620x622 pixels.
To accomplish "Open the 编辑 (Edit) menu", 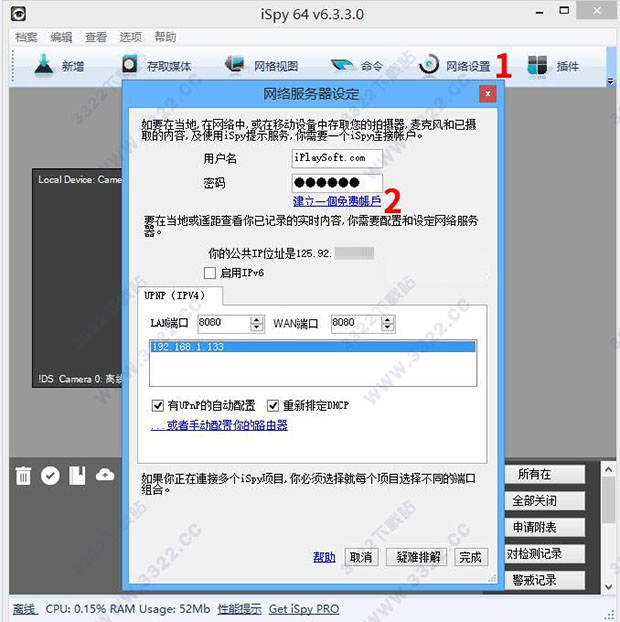I will [61, 37].
